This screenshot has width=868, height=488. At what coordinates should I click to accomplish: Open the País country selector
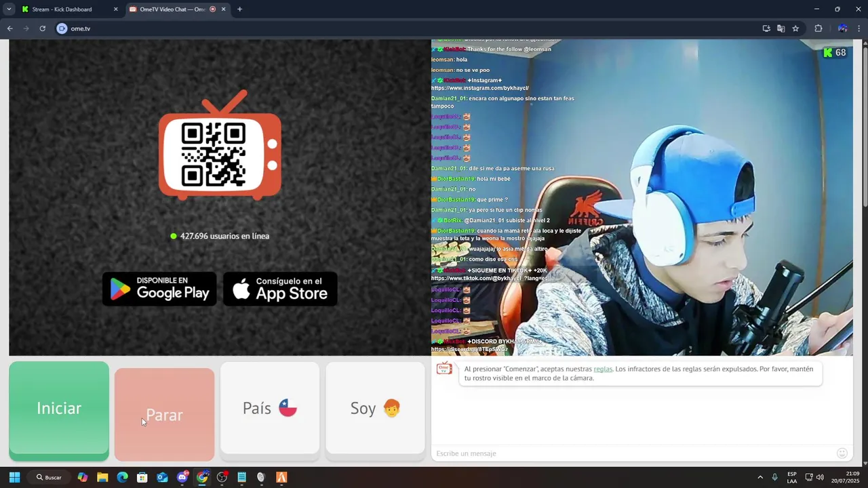pos(270,408)
